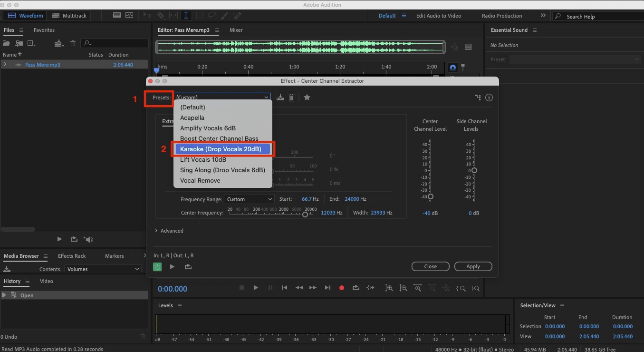Adjust the Center Frequency slider
The height and width of the screenshot is (352, 644).
pos(305,215)
